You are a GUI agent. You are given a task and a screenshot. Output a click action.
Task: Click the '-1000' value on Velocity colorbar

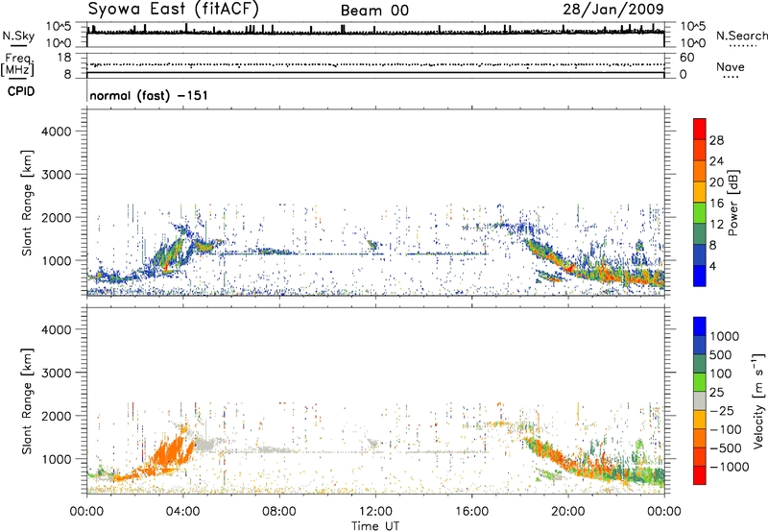tap(730, 467)
